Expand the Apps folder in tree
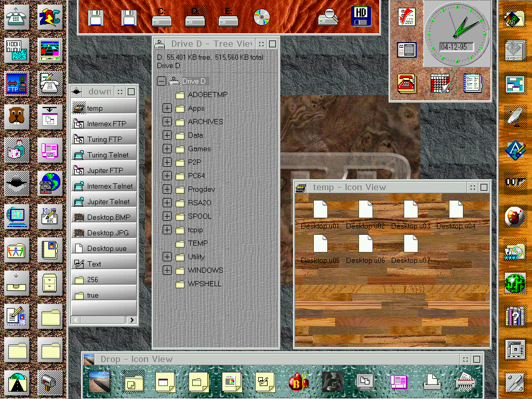The image size is (532, 399). (167, 109)
